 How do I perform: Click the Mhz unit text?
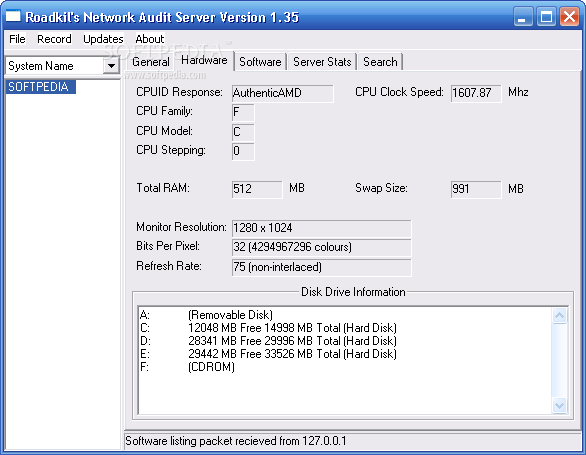pos(518,92)
